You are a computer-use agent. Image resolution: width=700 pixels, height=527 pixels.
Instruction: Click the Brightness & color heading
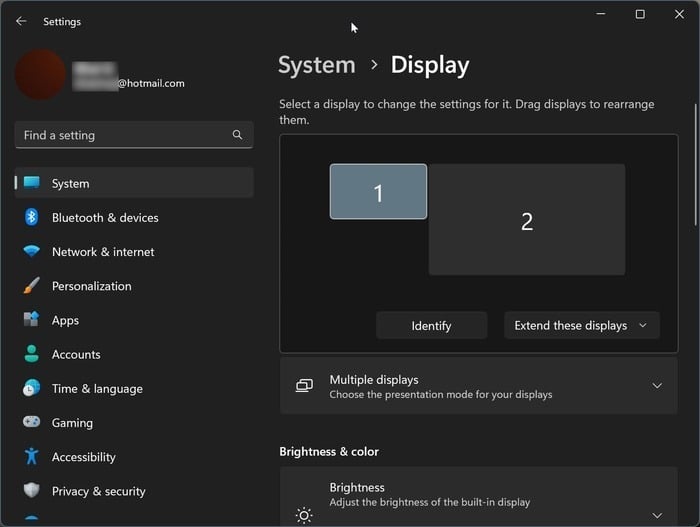click(x=329, y=452)
